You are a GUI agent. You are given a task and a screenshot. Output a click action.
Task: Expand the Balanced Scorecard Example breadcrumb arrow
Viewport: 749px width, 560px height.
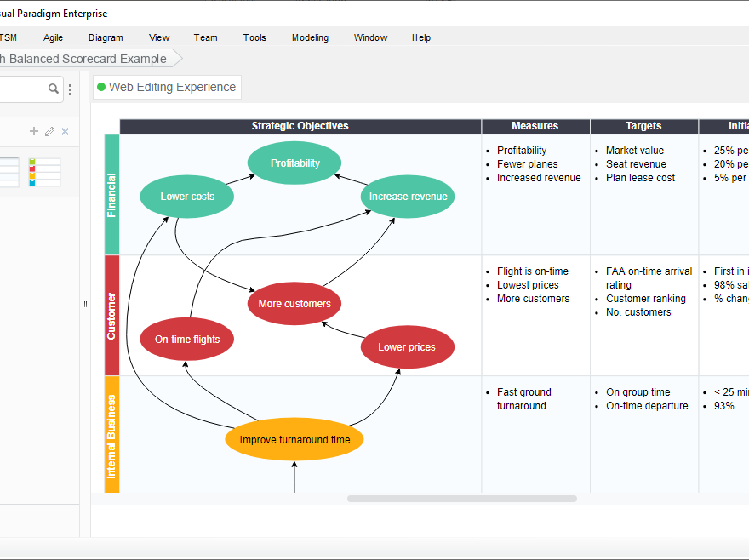coord(175,59)
